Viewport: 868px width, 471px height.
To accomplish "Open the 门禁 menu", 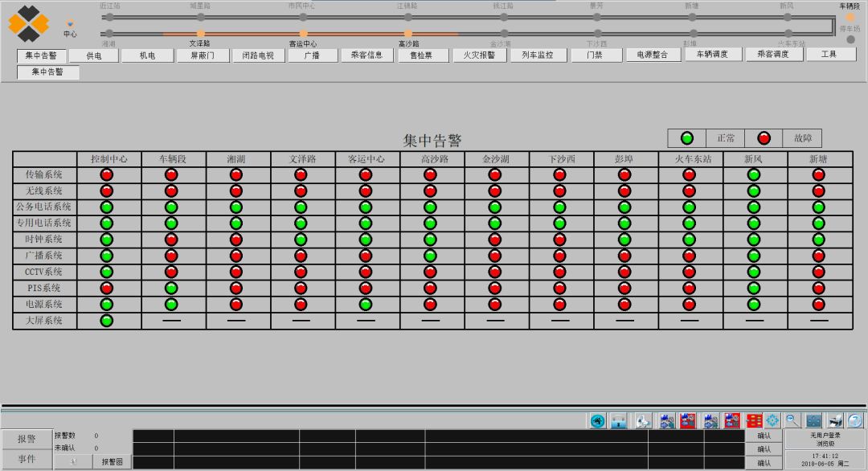I will click(x=595, y=55).
